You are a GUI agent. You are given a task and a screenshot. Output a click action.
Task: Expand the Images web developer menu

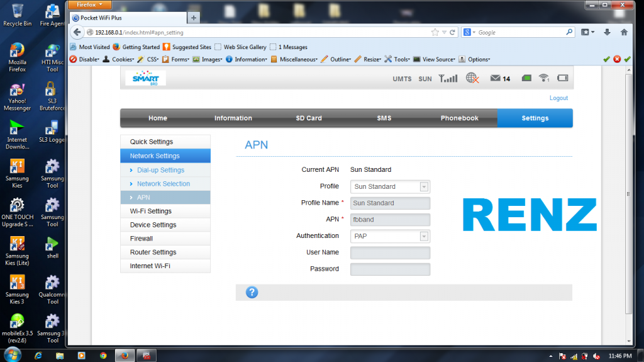coord(208,59)
